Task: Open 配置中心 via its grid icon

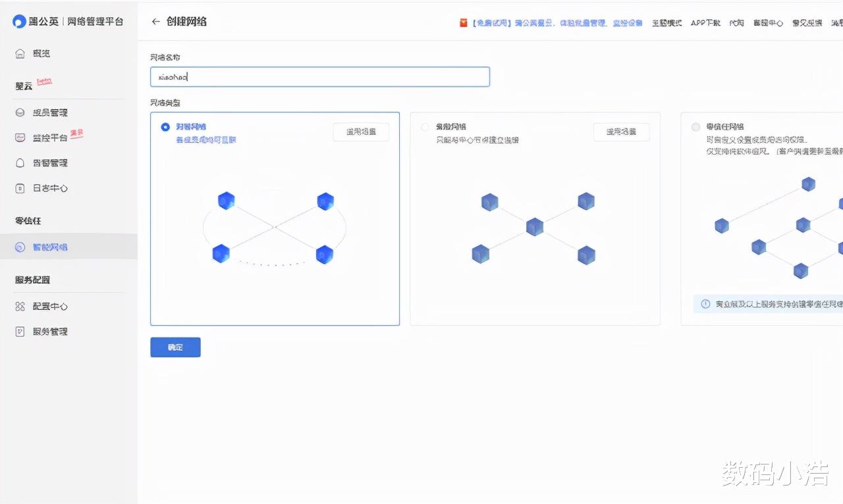Action: coord(20,307)
